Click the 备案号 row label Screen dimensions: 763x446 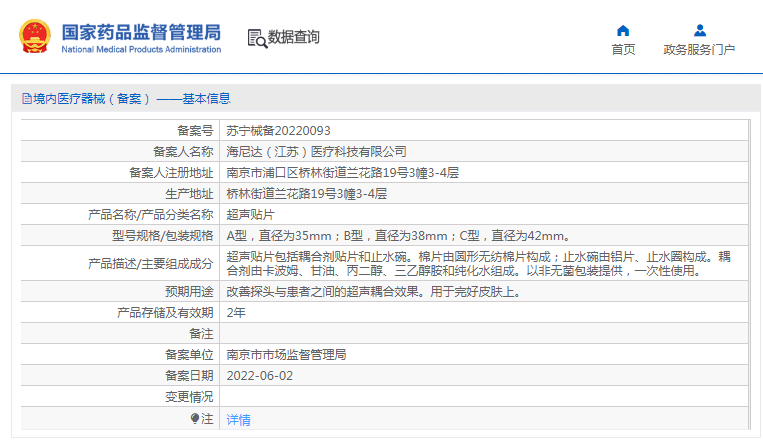pos(195,131)
